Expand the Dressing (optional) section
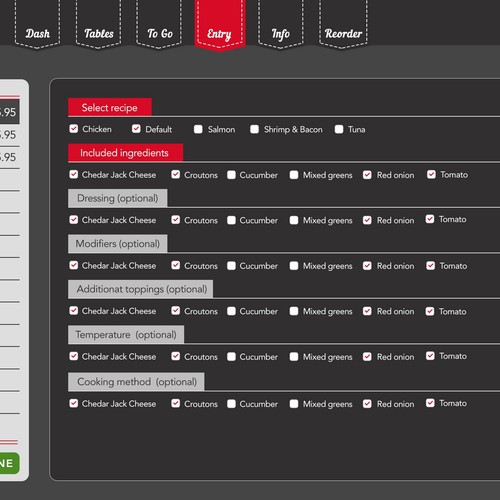The height and width of the screenshot is (500, 500). coord(118,198)
